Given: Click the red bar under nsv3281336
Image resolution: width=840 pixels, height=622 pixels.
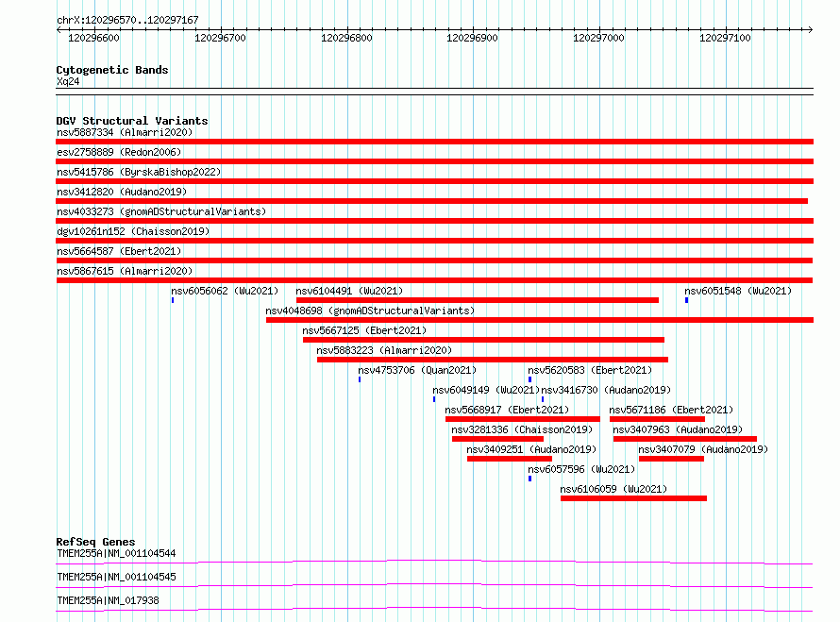Looking at the screenshot, I should click(497, 439).
